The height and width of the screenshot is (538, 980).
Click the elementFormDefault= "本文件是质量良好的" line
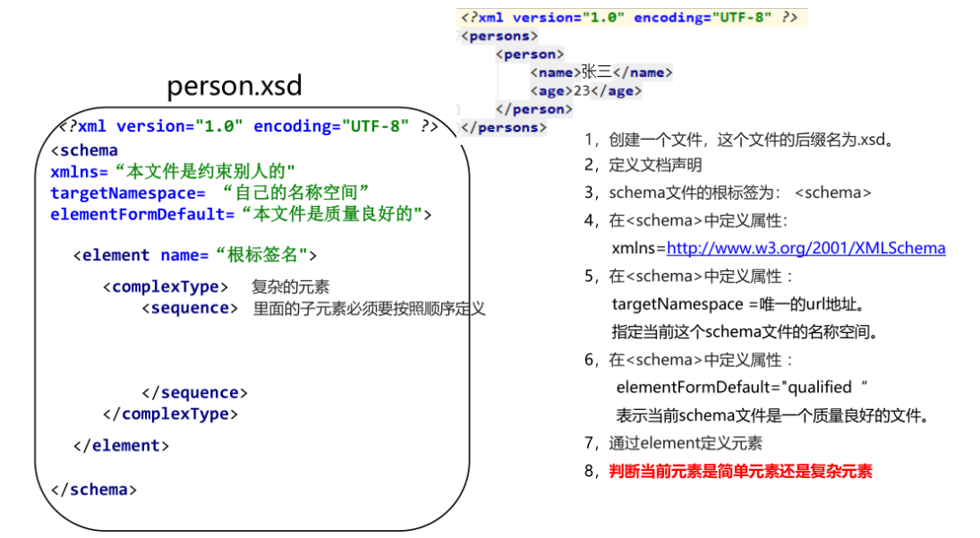point(241,214)
